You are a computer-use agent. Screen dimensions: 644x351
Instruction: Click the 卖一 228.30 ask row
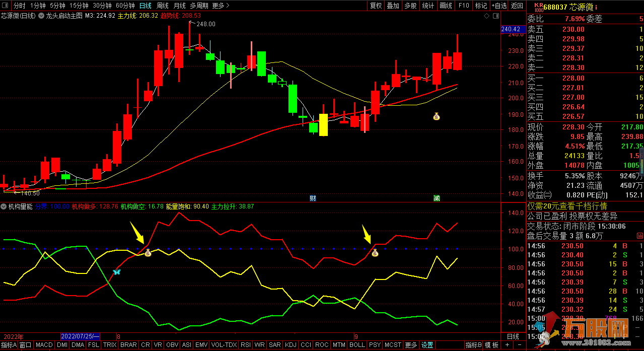pyautogui.click(x=585, y=67)
